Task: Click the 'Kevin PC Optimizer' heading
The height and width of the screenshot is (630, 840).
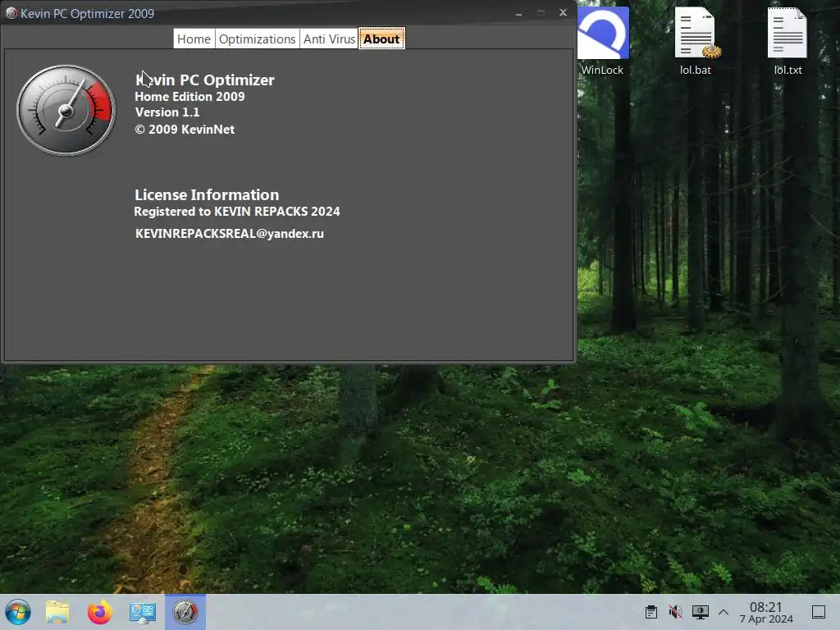Action: (204, 80)
